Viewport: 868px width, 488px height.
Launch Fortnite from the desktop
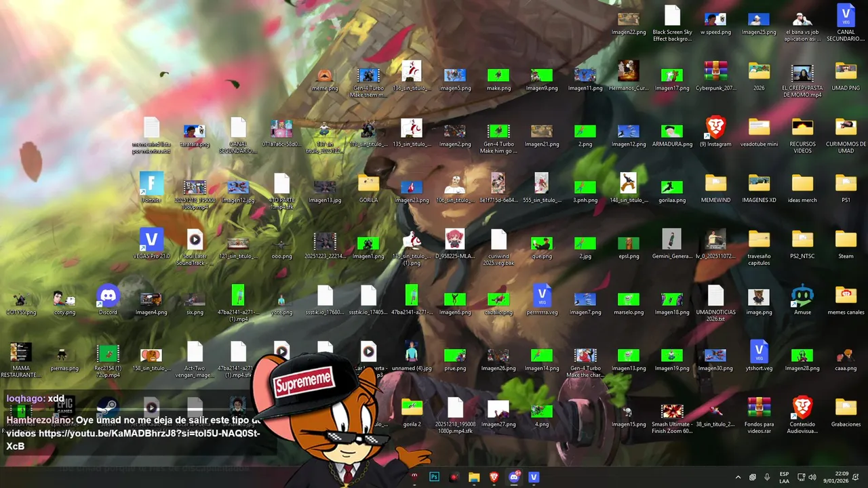151,188
